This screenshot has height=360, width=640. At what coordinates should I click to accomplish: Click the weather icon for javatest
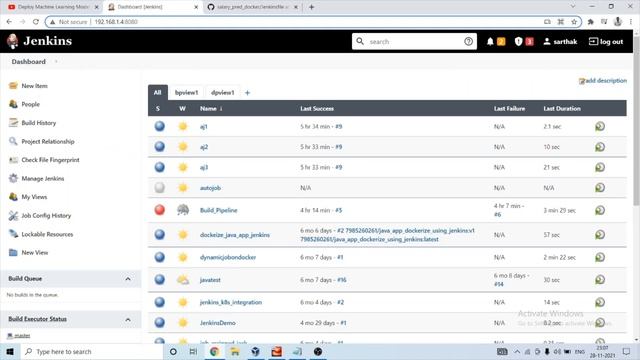(x=183, y=280)
